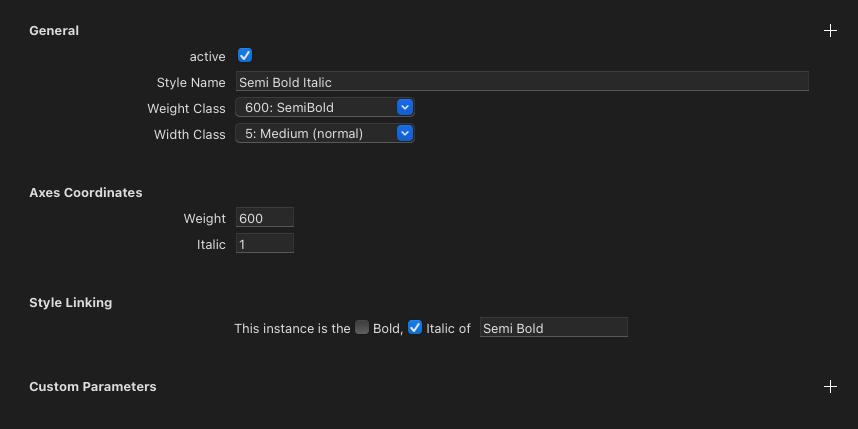Click the active label text
This screenshot has height=429, width=858.
click(207, 57)
